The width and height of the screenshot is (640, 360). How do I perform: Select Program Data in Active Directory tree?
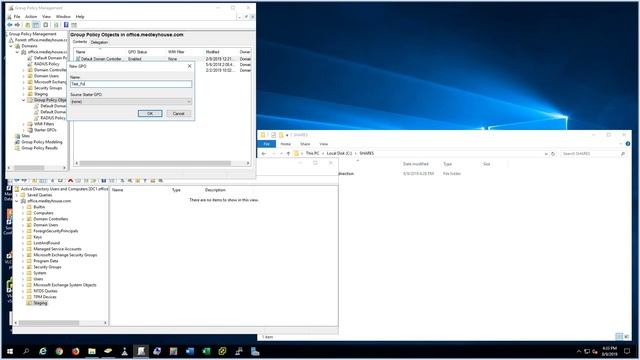(x=46, y=261)
